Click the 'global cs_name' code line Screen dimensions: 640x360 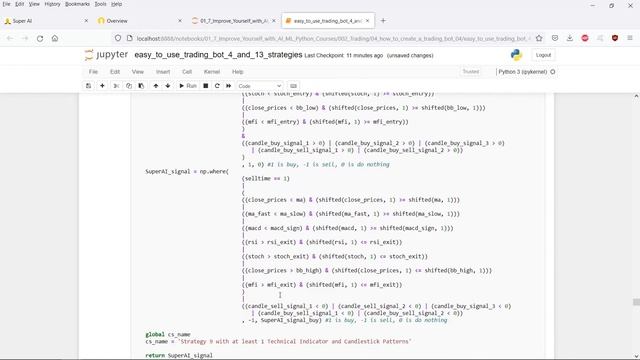[168, 334]
